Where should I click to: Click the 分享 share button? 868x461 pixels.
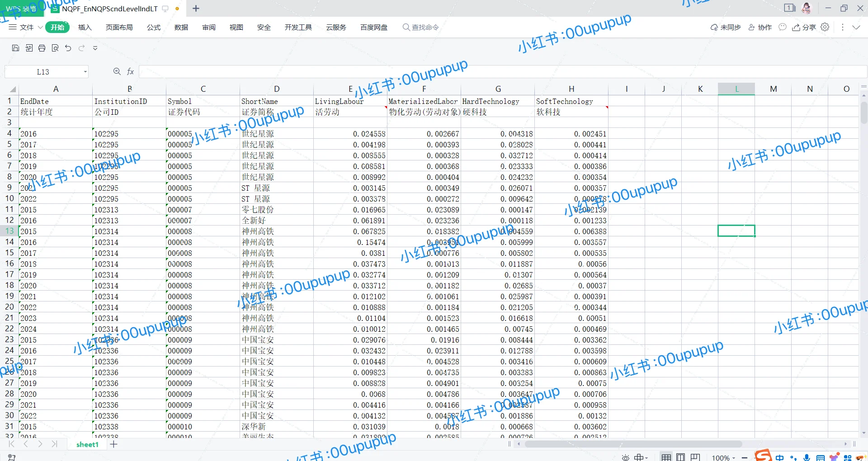click(804, 27)
